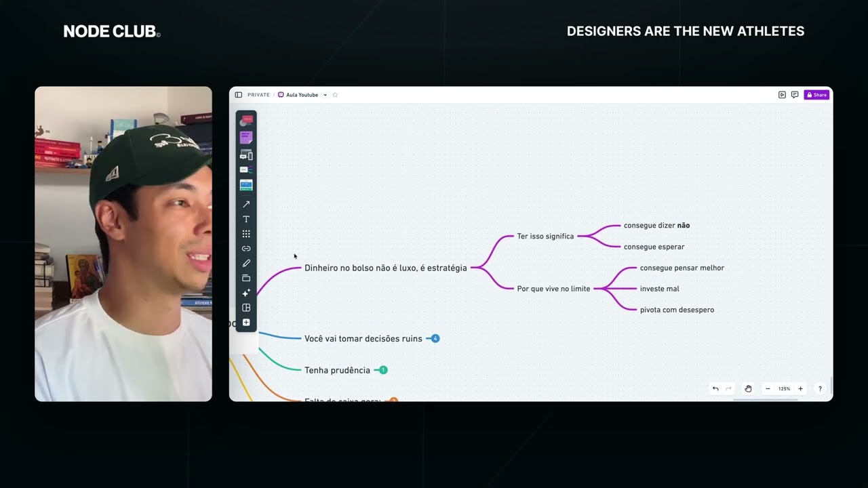Expand the 4 children of 'Você vai tomar decisões ruins'
The image size is (868, 488).
coord(435,338)
